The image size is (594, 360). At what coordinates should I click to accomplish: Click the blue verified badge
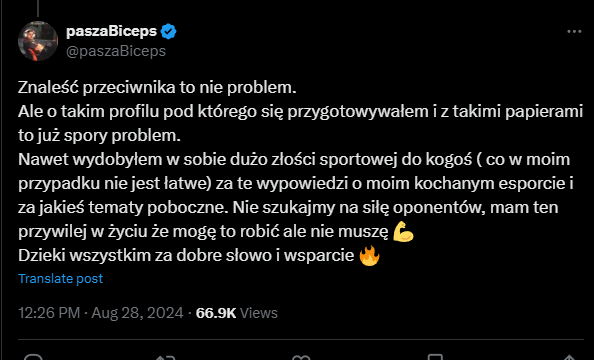click(169, 31)
